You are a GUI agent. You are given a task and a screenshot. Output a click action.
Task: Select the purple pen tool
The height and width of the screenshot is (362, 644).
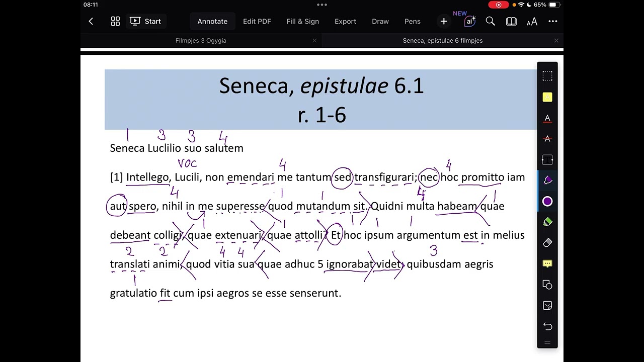point(547,180)
